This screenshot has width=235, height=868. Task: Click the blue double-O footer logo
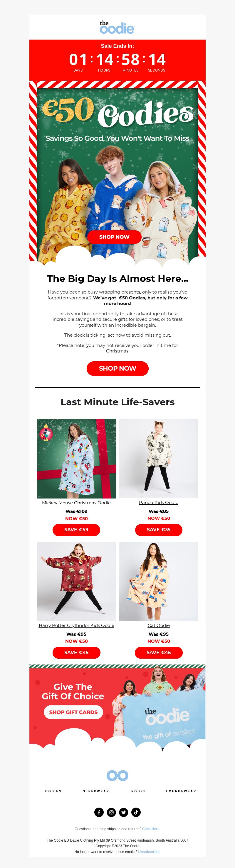click(x=117, y=775)
